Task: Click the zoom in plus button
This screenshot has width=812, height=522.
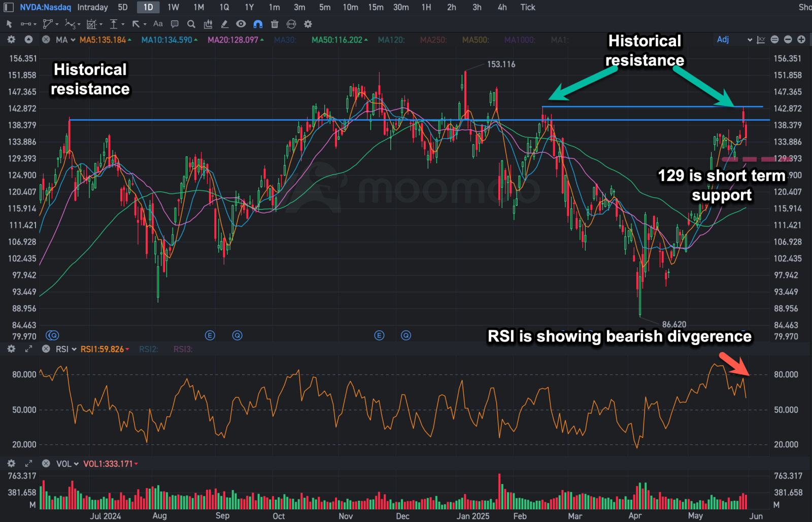Action: point(801,40)
